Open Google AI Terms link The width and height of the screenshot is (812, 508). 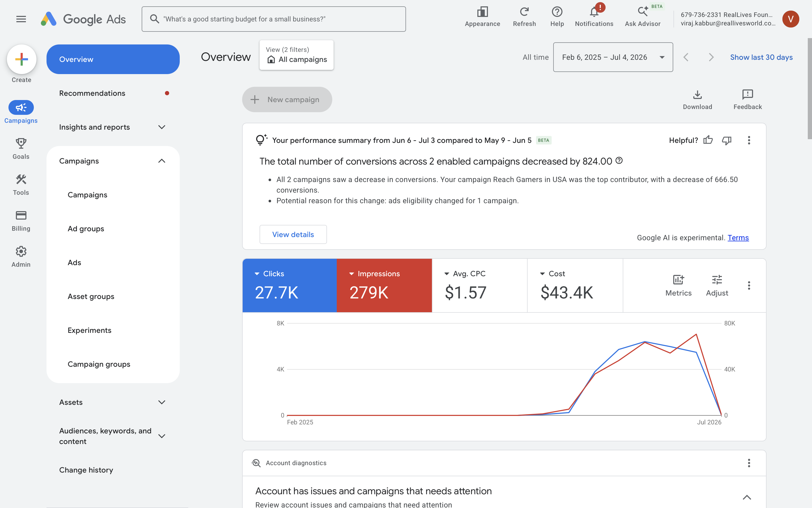point(738,238)
